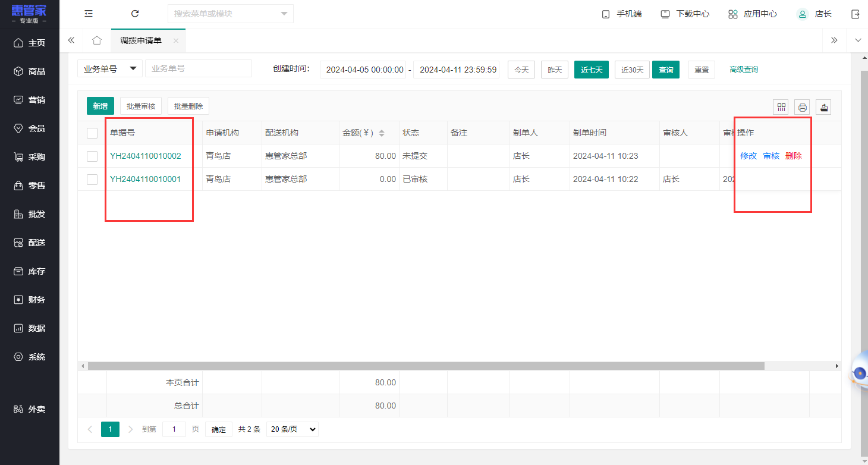Switch to the 调拨申请单 tab
Viewport: 868px width, 465px height.
141,40
